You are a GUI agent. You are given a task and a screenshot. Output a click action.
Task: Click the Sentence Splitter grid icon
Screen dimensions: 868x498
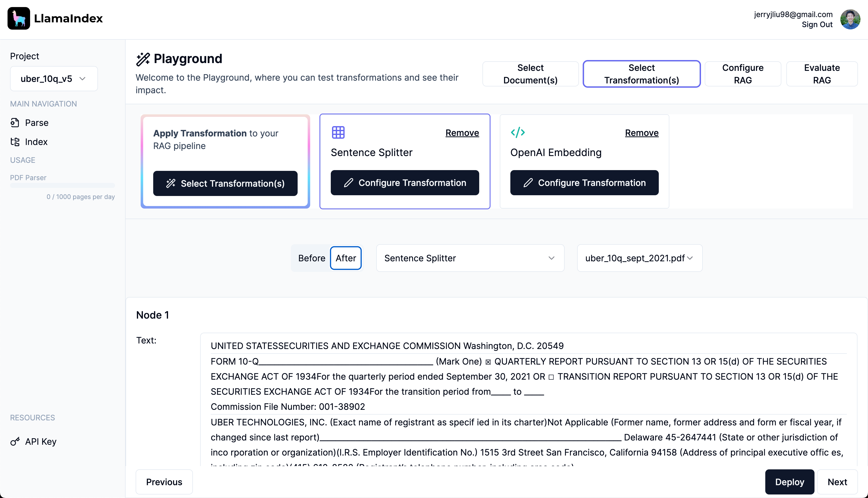pyautogui.click(x=338, y=132)
